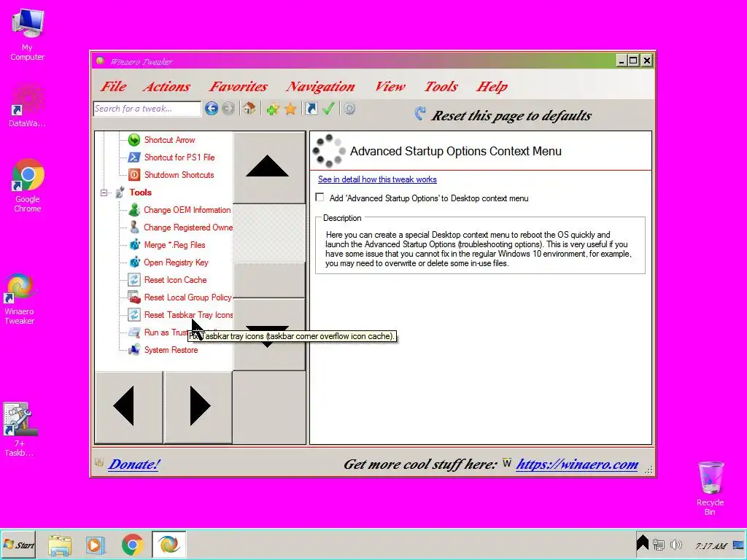Select the 'Tools' category label

coord(140,192)
